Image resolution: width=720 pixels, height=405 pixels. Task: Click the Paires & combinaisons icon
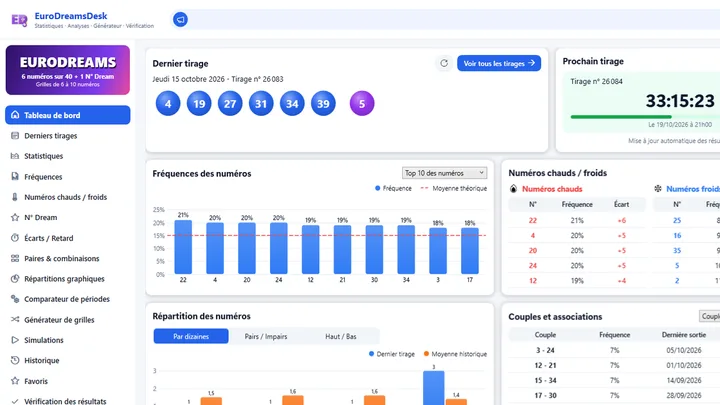15,259
